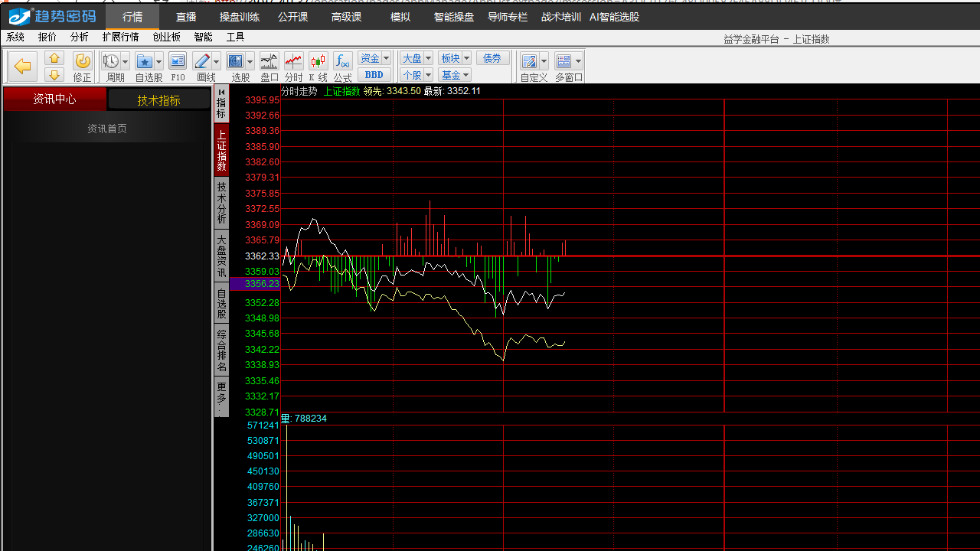Viewport: 980px width, 551px height.
Task: Click the 资讯首页 link
Action: tap(107, 129)
